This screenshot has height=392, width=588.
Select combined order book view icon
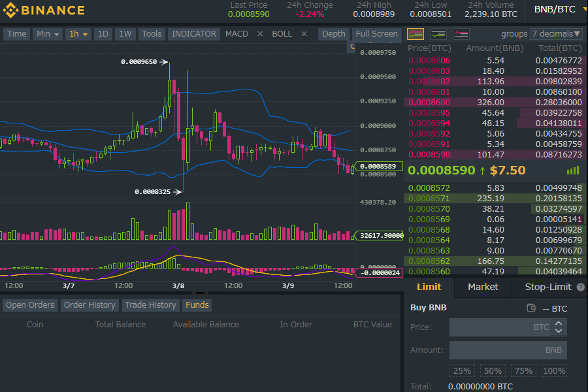416,34
